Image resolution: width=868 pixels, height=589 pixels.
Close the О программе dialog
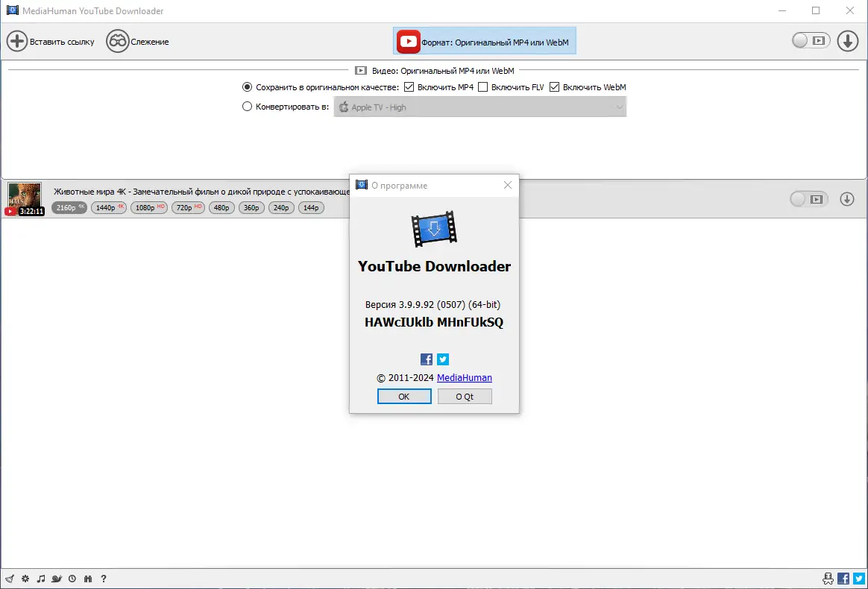point(508,185)
